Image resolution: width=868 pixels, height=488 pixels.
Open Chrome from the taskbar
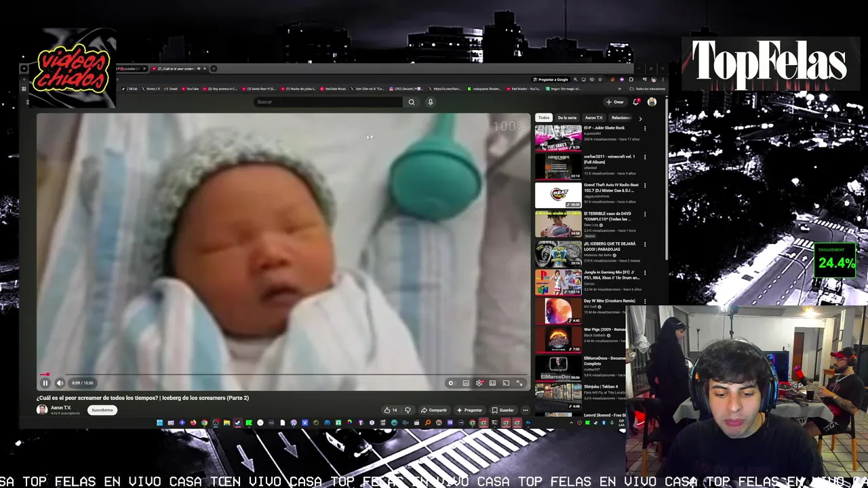tap(204, 423)
